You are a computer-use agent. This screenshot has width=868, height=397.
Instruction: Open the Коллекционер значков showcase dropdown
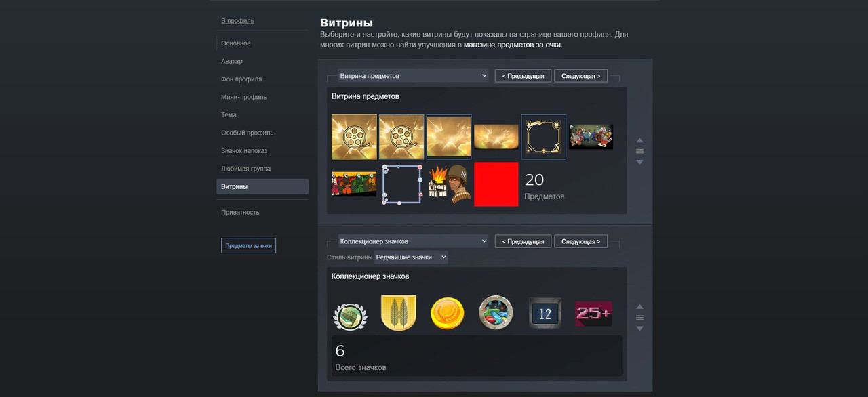(413, 241)
